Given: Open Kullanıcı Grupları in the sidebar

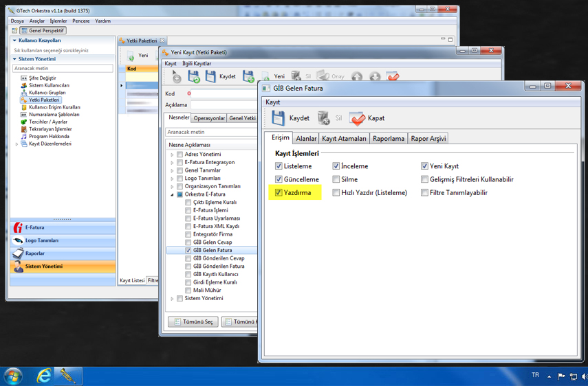Looking at the screenshot, I should pyautogui.click(x=47, y=93).
